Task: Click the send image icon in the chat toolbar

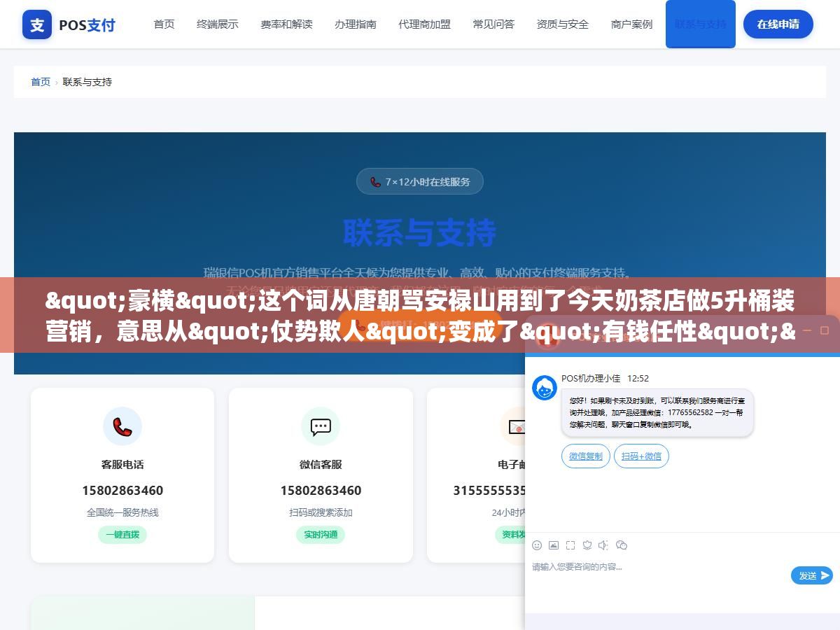Action: point(554,545)
